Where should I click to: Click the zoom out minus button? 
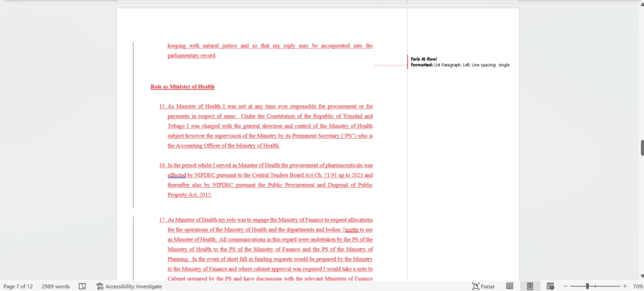pyautogui.click(x=565, y=286)
